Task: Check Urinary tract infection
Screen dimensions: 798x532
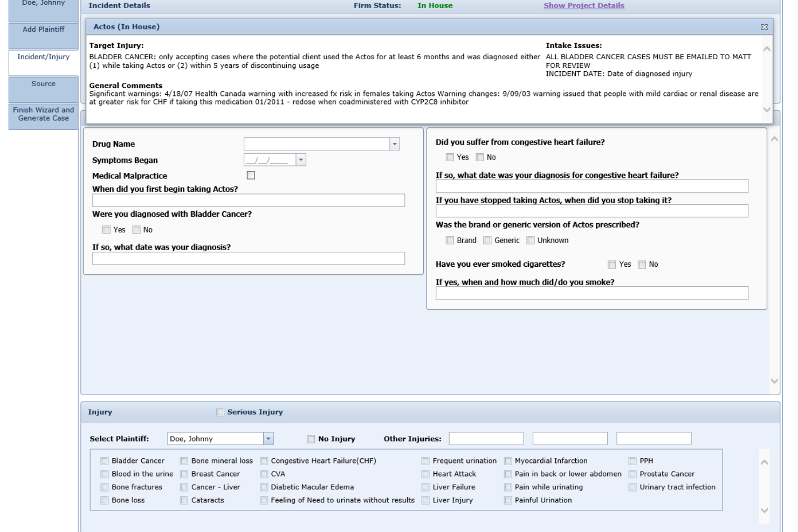Action: (632, 488)
